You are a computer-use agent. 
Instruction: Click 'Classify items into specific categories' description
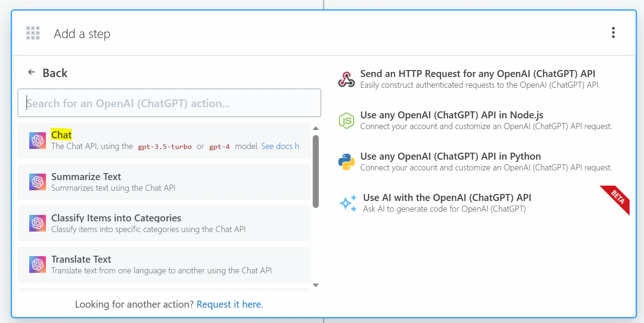[x=148, y=229]
